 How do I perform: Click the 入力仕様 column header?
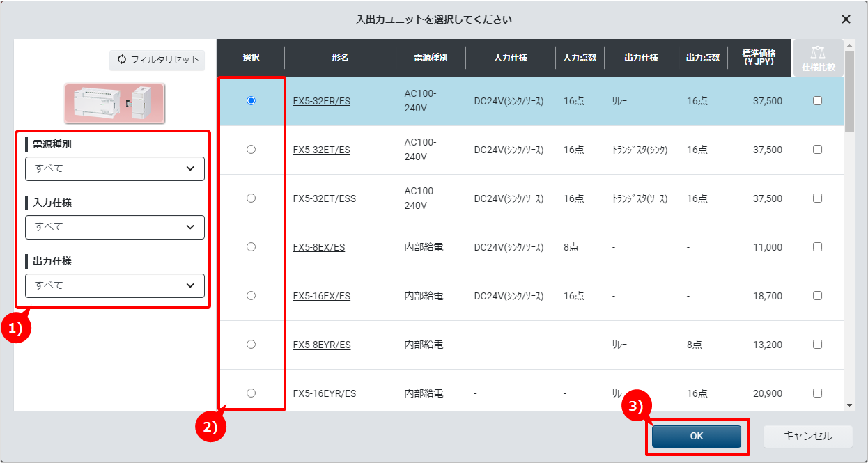click(x=511, y=58)
